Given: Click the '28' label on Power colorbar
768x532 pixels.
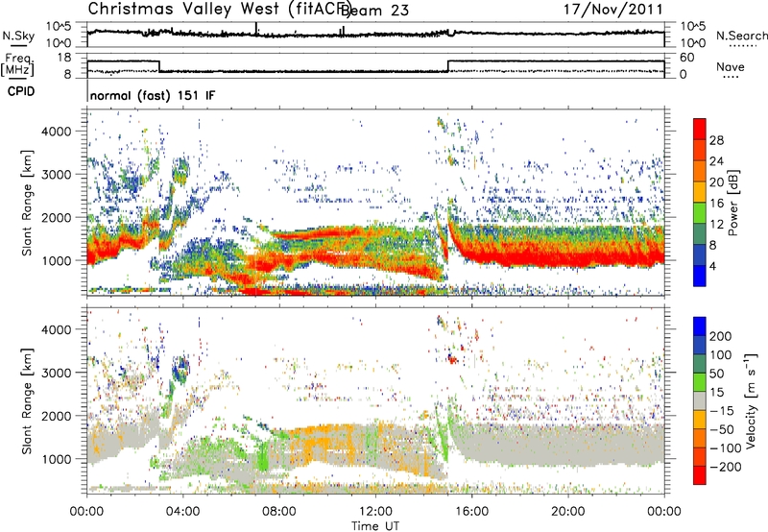Looking at the screenshot, I should 716,140.
